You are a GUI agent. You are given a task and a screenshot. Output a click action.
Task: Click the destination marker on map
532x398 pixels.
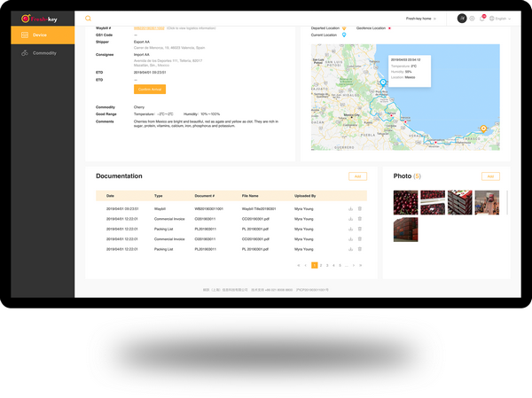click(482, 129)
